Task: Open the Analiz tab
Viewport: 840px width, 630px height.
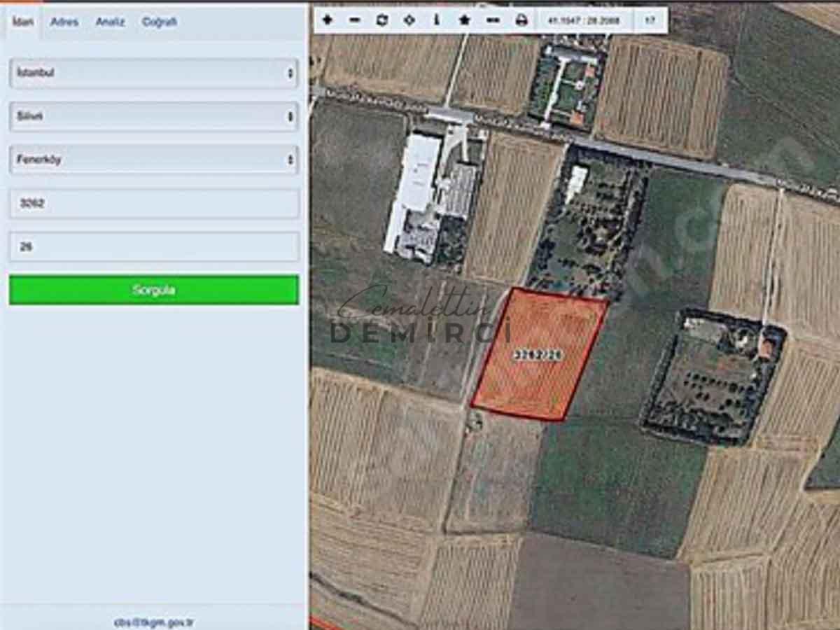Action: 110,22
